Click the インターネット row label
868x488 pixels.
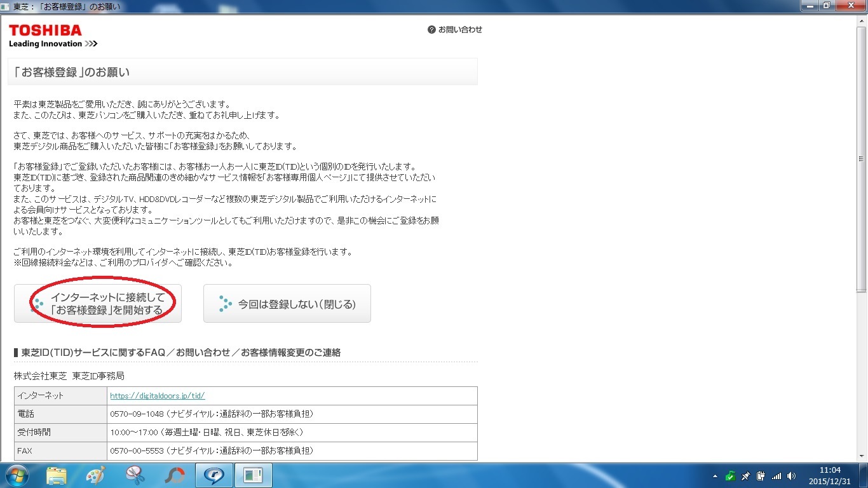click(60, 395)
